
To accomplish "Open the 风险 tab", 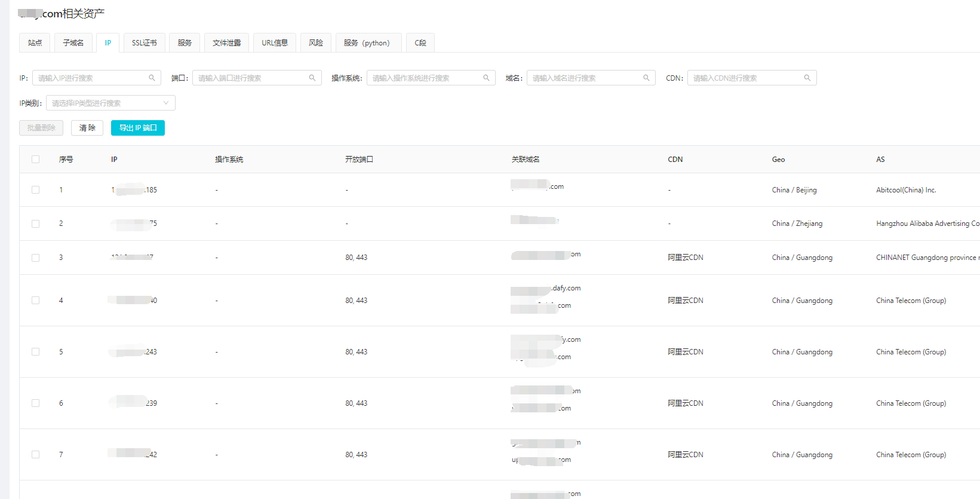I will [316, 43].
